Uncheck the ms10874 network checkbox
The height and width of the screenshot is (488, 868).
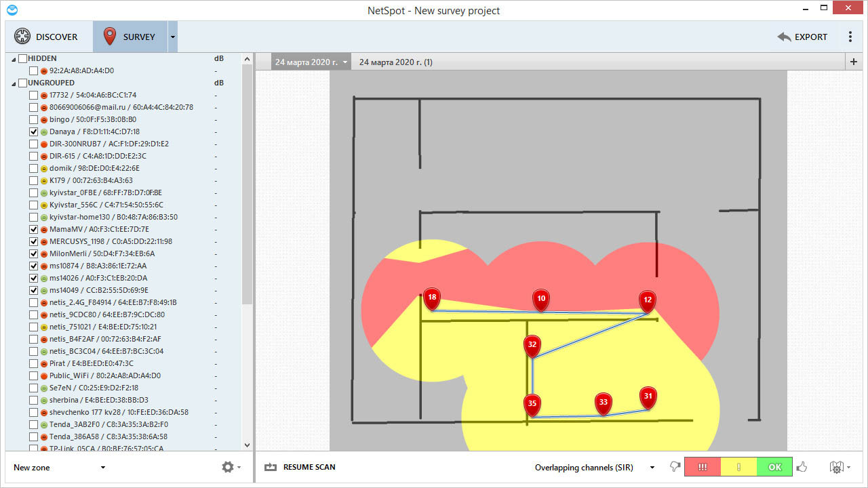[x=33, y=266]
